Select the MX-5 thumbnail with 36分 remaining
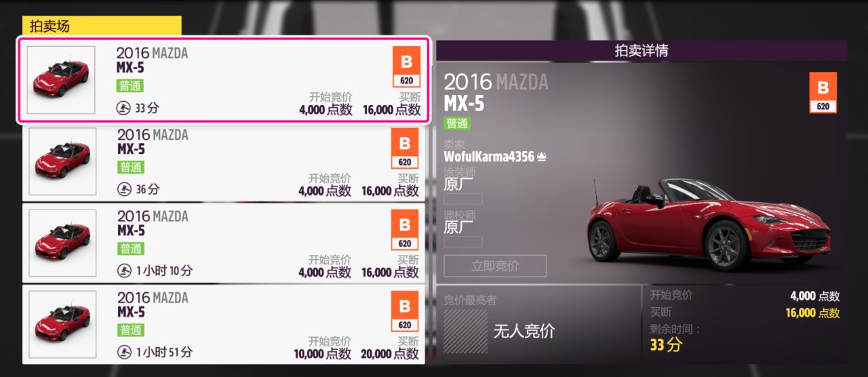This screenshot has width=868, height=377. tap(62, 161)
